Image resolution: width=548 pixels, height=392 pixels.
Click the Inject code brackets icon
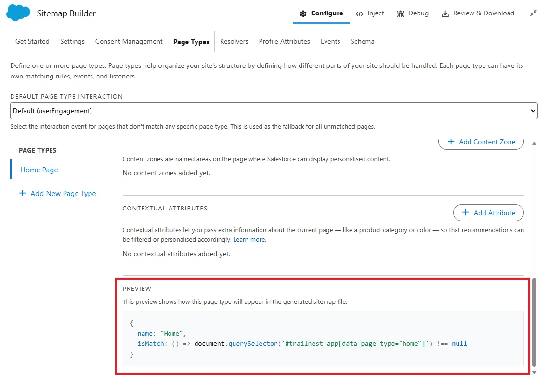click(x=359, y=13)
